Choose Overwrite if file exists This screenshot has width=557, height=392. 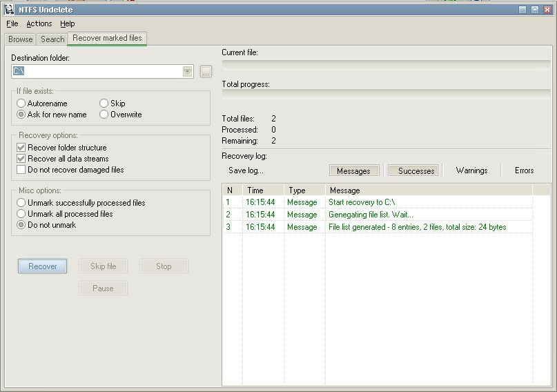[x=120, y=115]
